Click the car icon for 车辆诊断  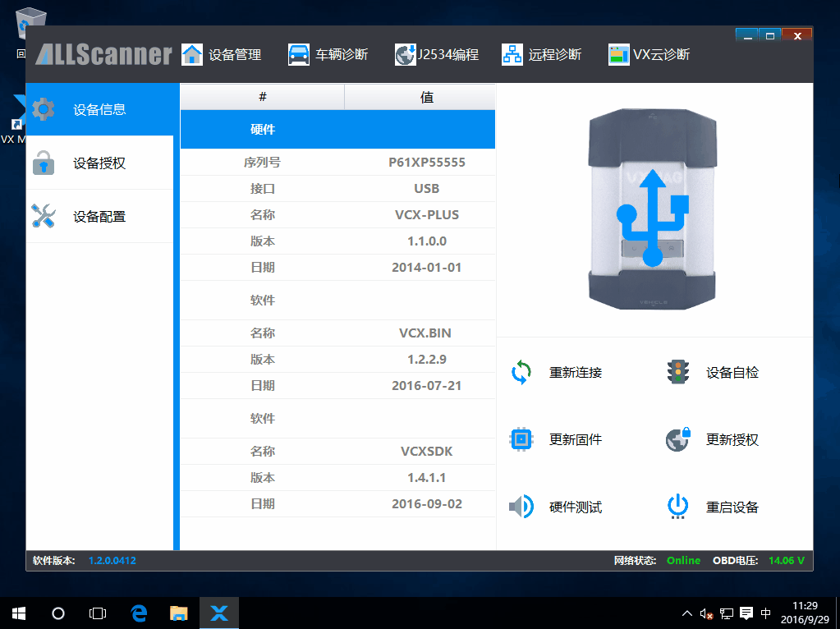pyautogui.click(x=298, y=55)
